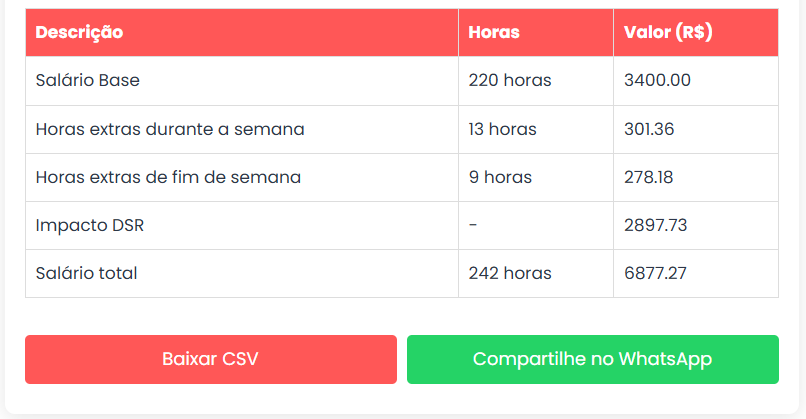Select the 3400.00 value cell
The height and width of the screenshot is (419, 806).
657,81
